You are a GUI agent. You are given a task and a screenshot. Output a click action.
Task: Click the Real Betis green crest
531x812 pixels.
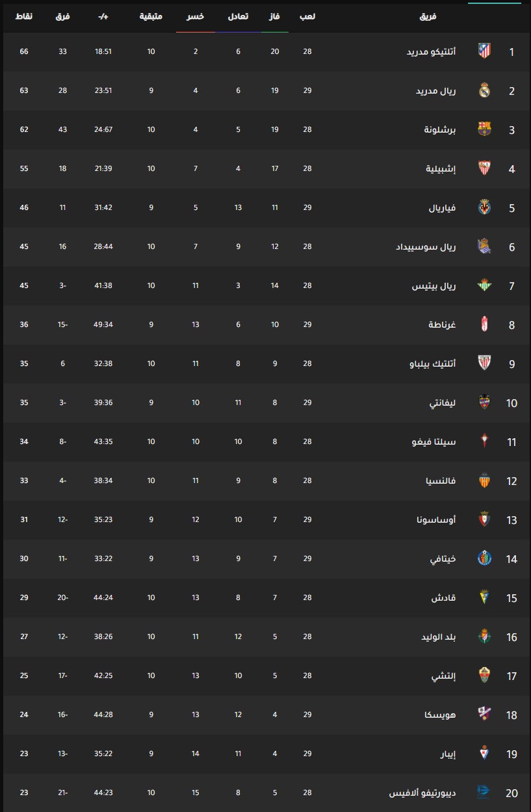484,285
